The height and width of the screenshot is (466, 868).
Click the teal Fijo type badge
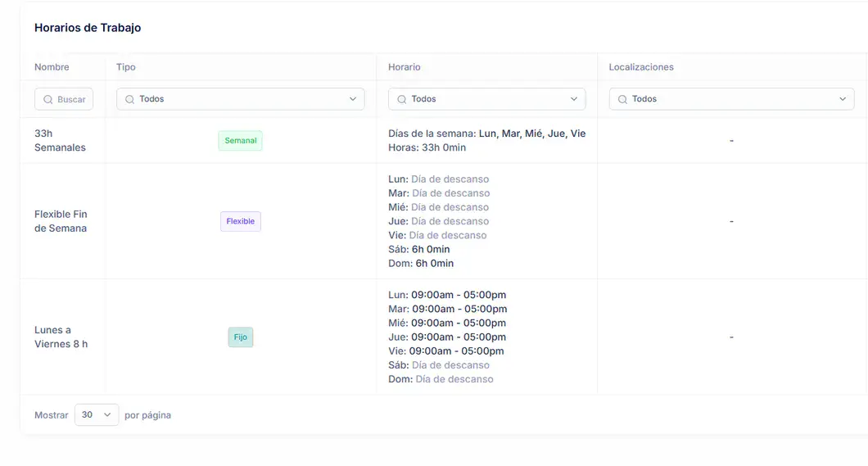(x=240, y=337)
